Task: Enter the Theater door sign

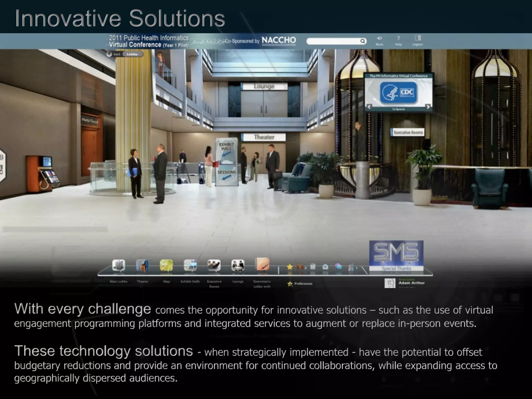Action: click(x=264, y=137)
